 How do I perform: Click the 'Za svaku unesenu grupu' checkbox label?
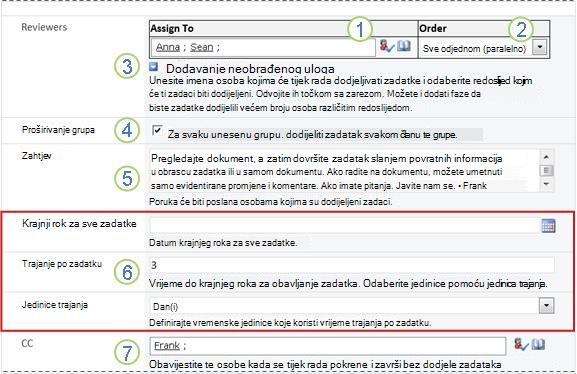point(312,135)
